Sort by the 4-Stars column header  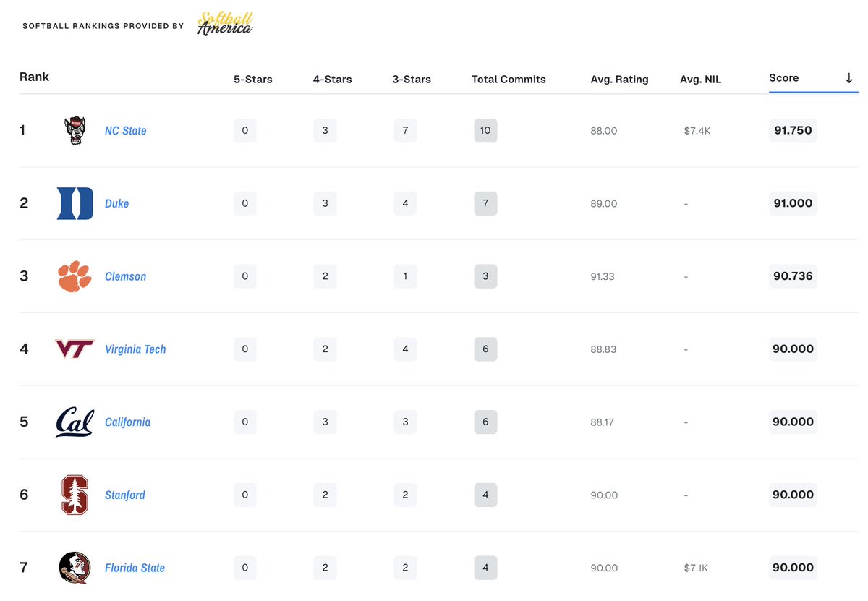click(x=333, y=80)
